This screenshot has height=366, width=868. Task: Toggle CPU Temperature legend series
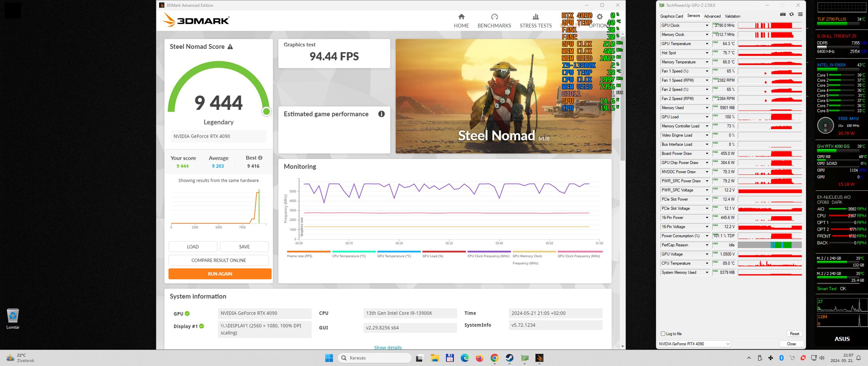354,254
